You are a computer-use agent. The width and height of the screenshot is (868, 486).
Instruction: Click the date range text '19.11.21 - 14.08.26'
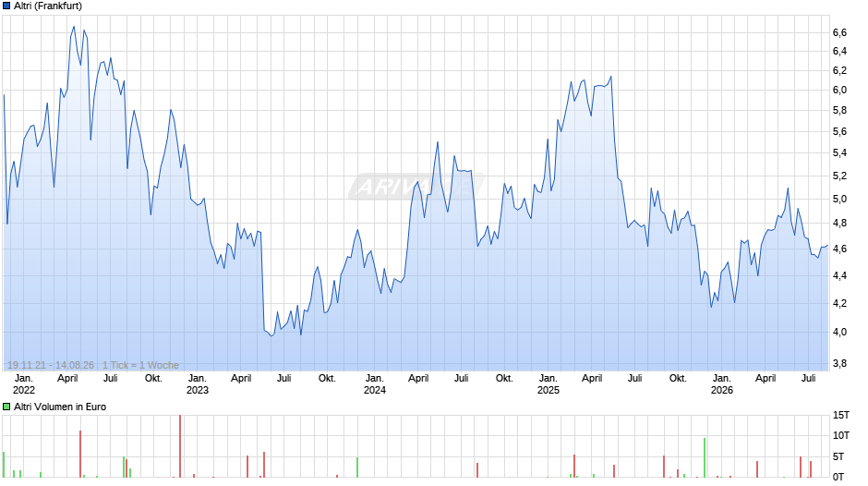(51, 365)
